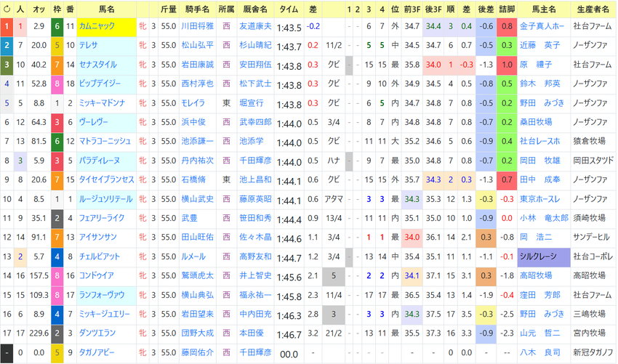The height and width of the screenshot is (364, 618).
Task: Open owner 金子真人ホー link
Action: [x=542, y=26]
